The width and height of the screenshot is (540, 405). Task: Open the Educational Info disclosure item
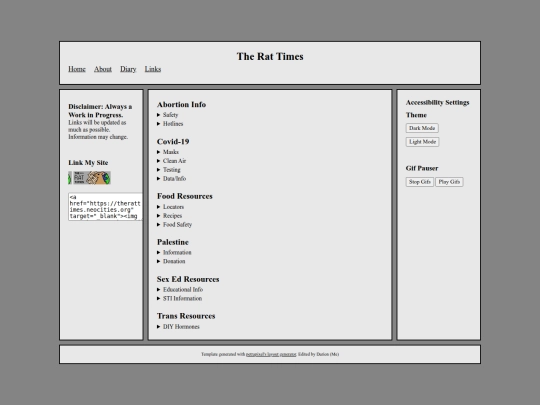pos(180,289)
